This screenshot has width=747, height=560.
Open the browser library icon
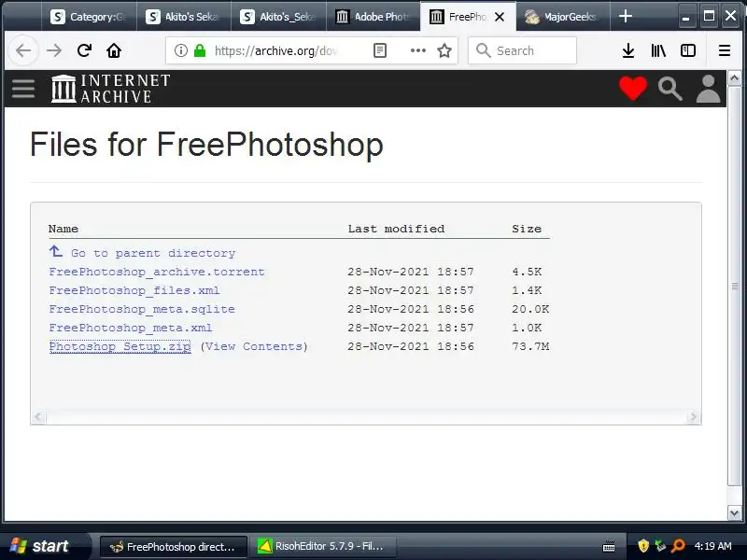tap(658, 50)
